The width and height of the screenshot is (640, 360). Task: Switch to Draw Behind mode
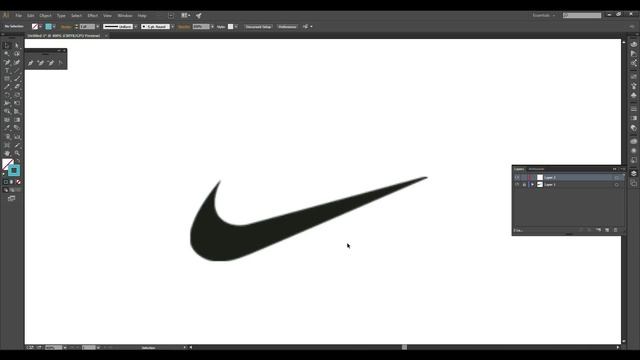tap(12, 190)
